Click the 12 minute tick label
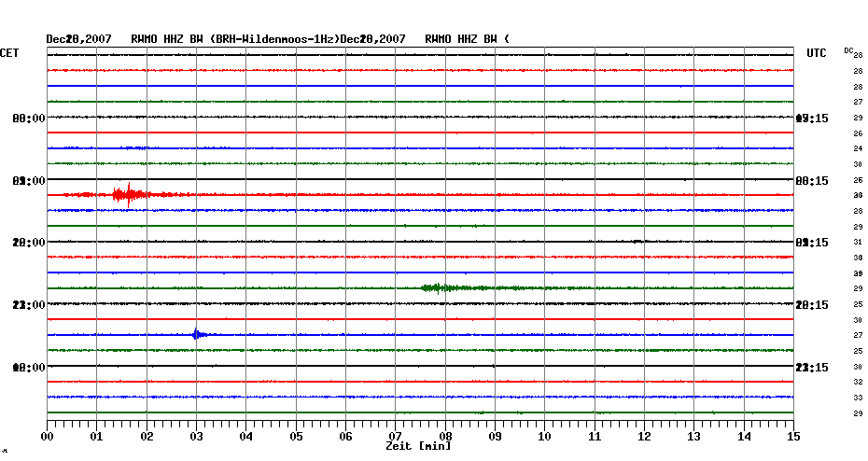Screen dimensions: 868x461 (644, 436)
